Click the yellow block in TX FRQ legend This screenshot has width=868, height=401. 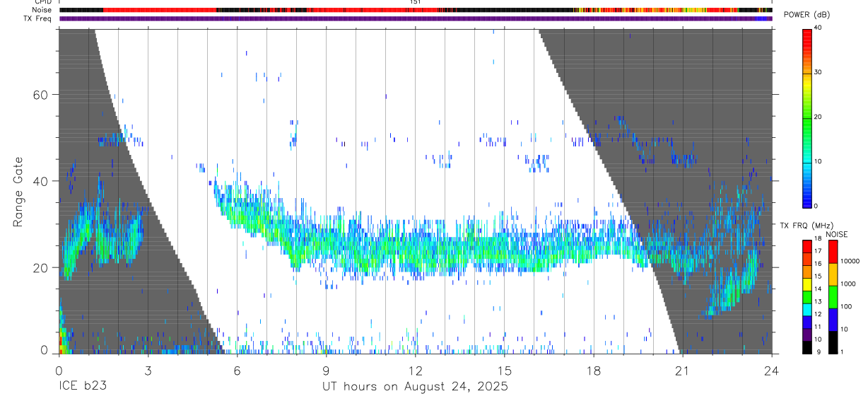tap(807, 284)
